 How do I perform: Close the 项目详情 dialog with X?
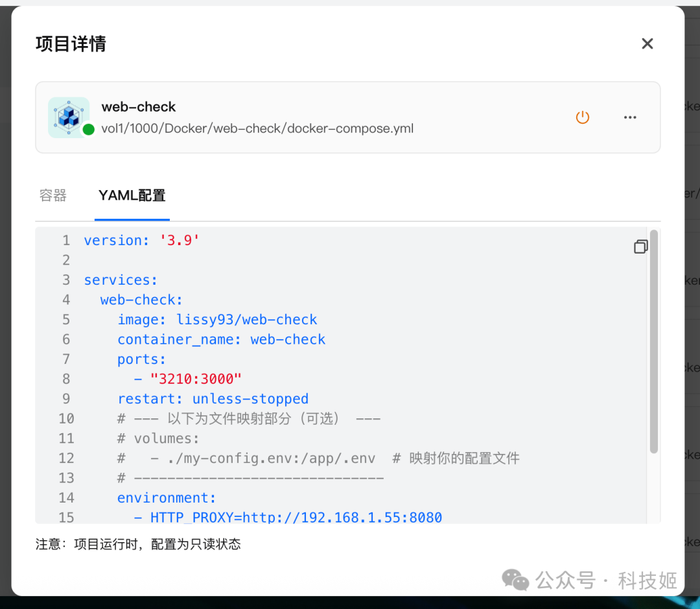(x=647, y=43)
